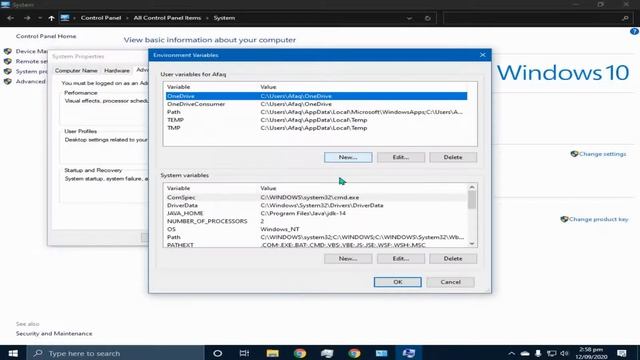The image size is (640, 360).
Task: Select the ComSpec system variable
Action: 316,197
